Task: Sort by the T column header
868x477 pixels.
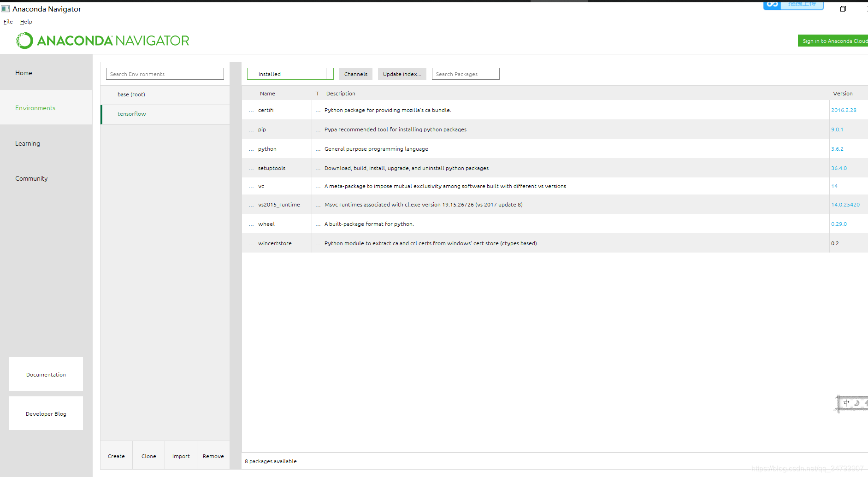Action: [317, 94]
